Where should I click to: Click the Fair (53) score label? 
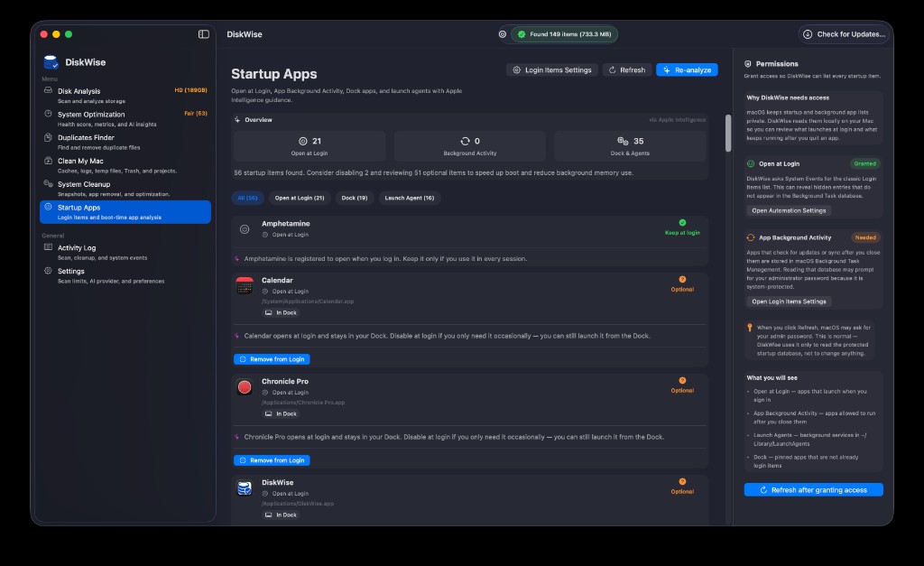point(196,113)
